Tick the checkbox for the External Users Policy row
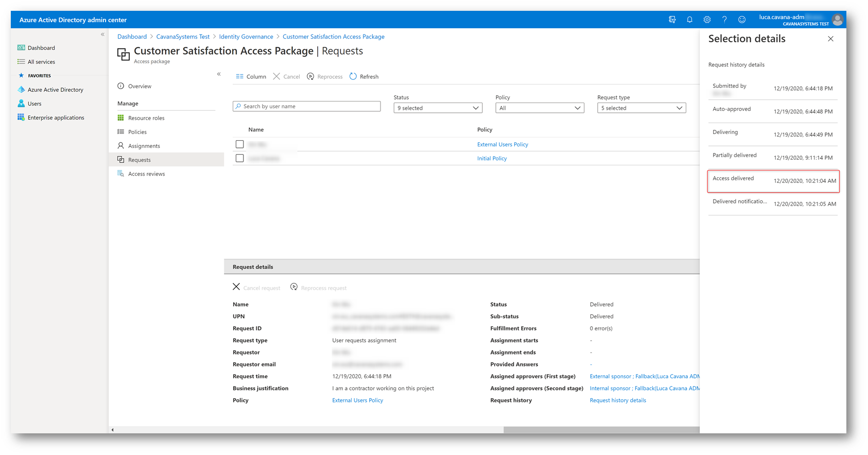Viewport: 868px width, 455px height. [239, 144]
